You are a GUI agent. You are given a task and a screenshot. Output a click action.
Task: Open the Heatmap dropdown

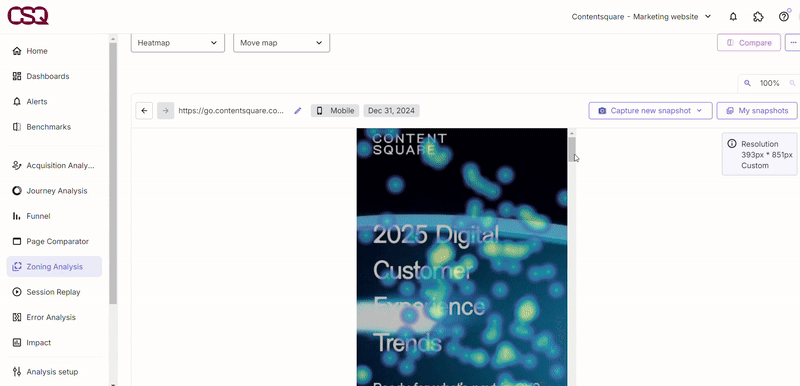[178, 43]
